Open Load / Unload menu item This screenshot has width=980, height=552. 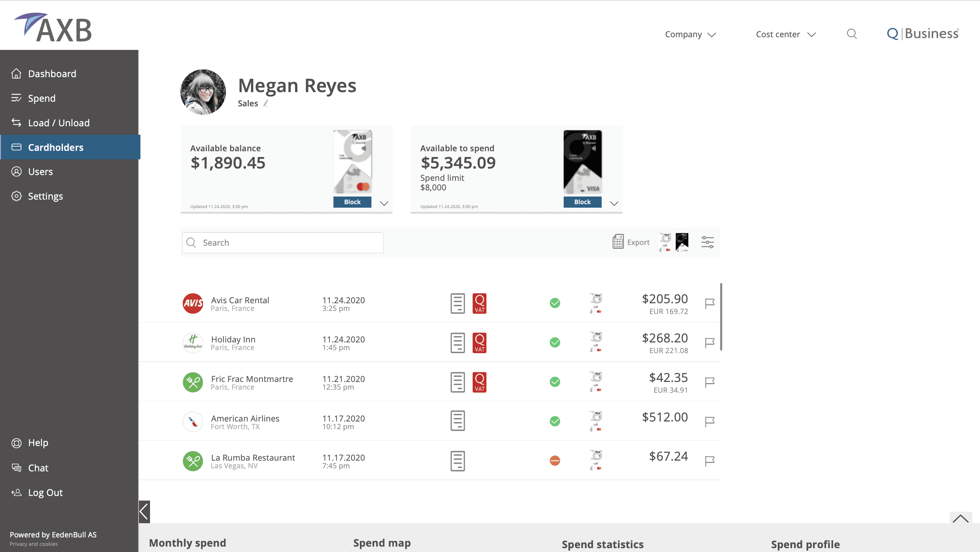click(58, 123)
